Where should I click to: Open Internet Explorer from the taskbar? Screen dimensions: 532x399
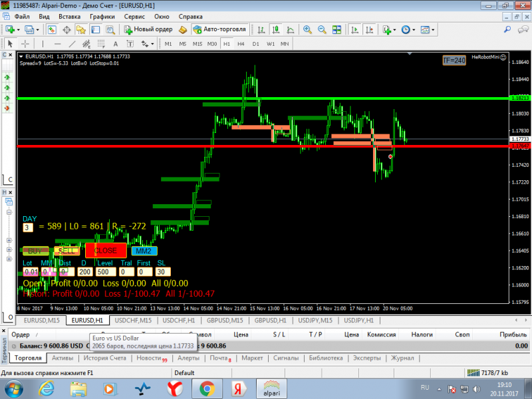coord(47,389)
